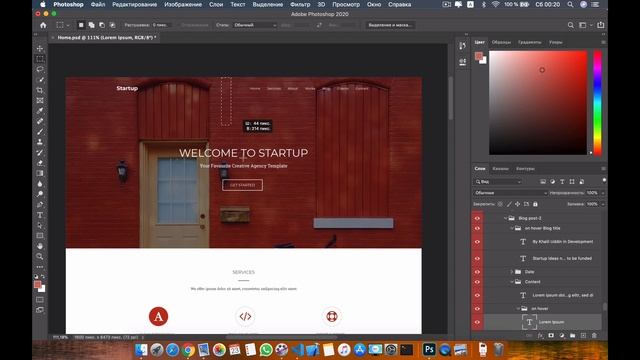Switch to the Channels tab

(500, 169)
